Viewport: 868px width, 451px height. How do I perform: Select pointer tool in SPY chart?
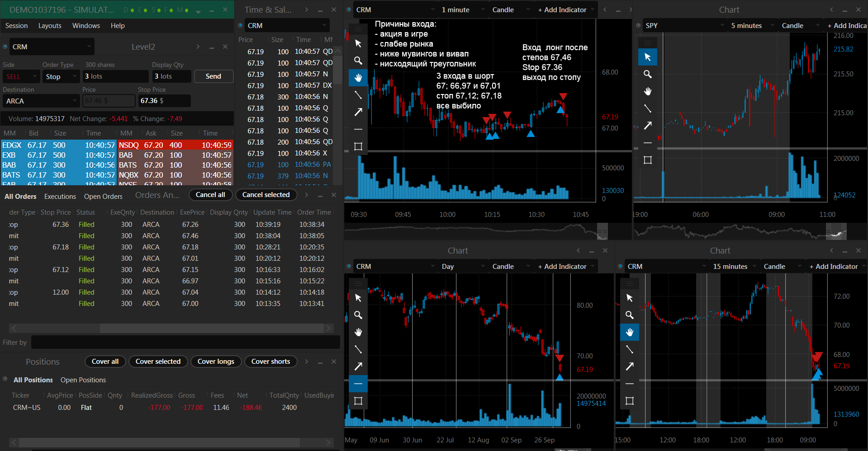(x=648, y=57)
